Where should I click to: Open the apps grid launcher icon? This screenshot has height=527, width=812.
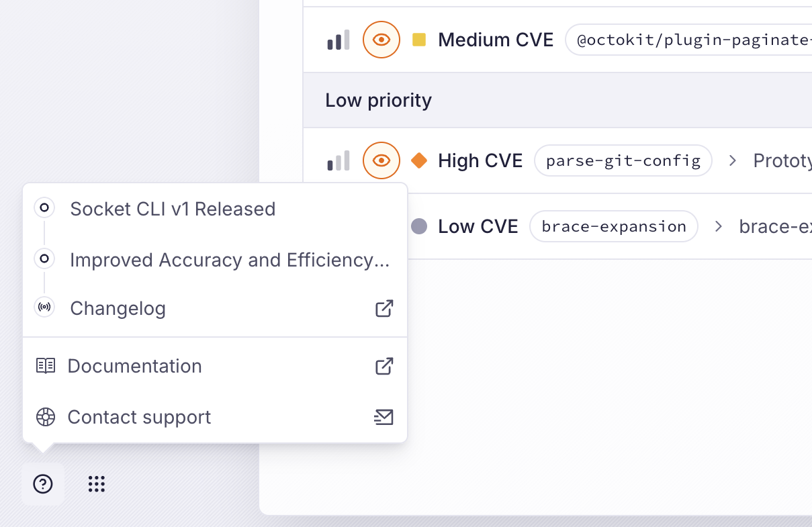pos(97,484)
